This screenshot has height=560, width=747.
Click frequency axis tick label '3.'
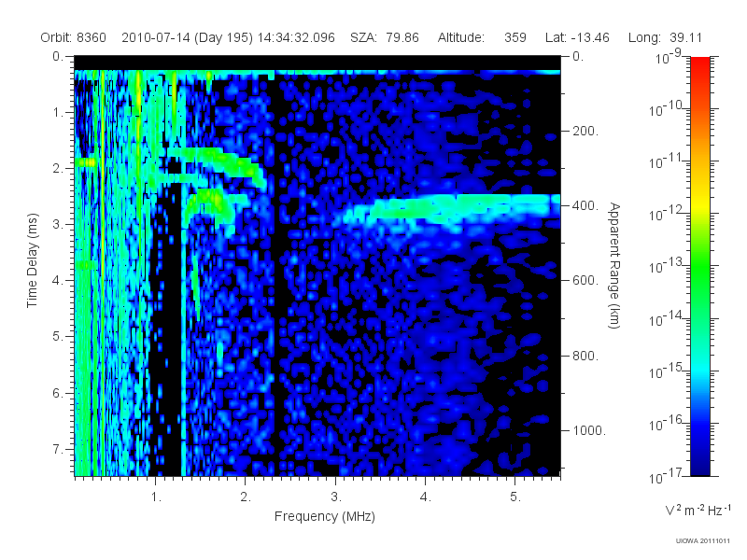click(x=336, y=497)
